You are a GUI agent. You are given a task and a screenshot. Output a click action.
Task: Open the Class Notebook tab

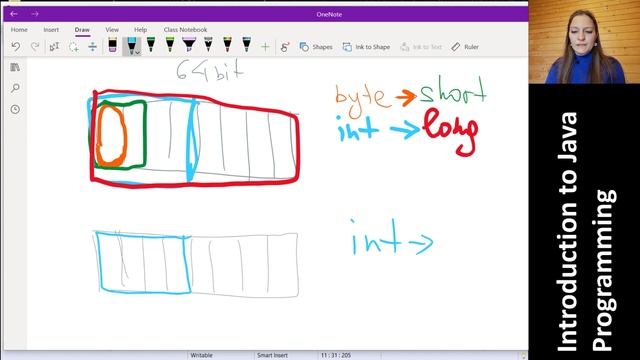185,30
